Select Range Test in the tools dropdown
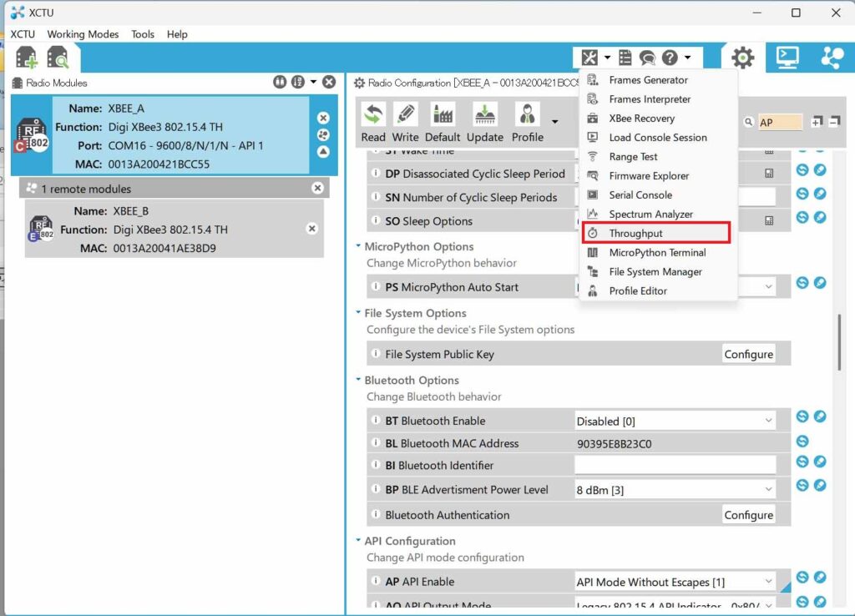855x616 pixels. coord(656,156)
